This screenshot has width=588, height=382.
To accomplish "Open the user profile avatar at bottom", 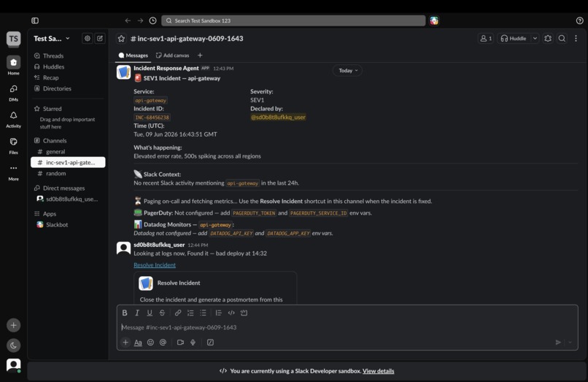I will pos(14,364).
